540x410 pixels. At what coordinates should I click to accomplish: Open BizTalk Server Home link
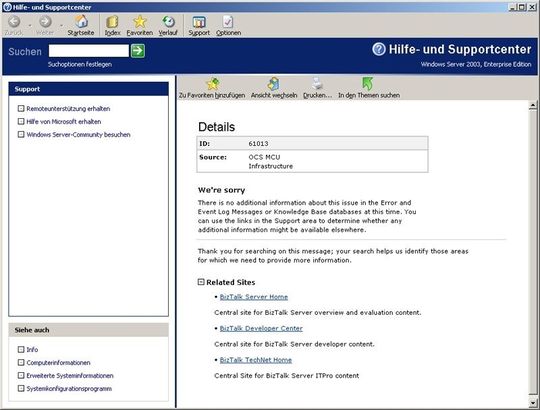[254, 297]
